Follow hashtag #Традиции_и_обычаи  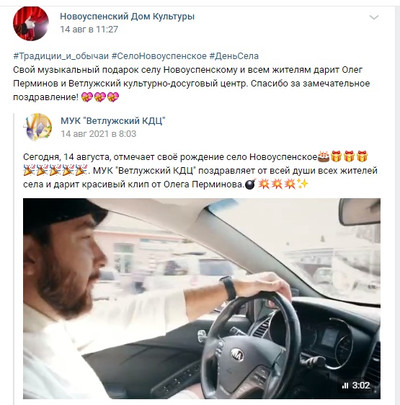click(61, 56)
